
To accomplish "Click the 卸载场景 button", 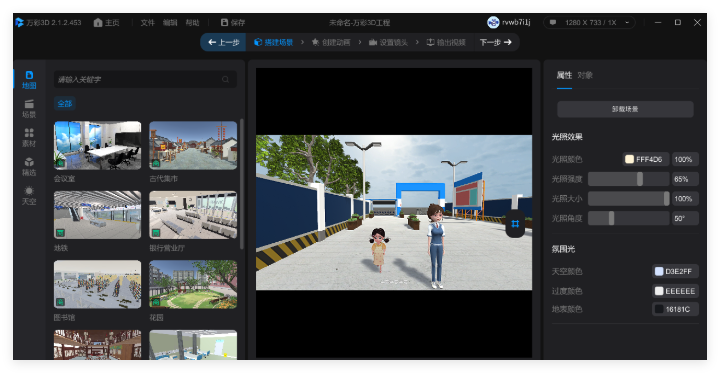I will coord(625,109).
